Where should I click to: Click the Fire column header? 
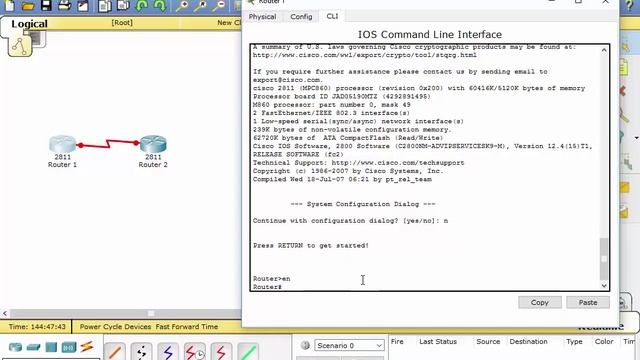coord(397,342)
